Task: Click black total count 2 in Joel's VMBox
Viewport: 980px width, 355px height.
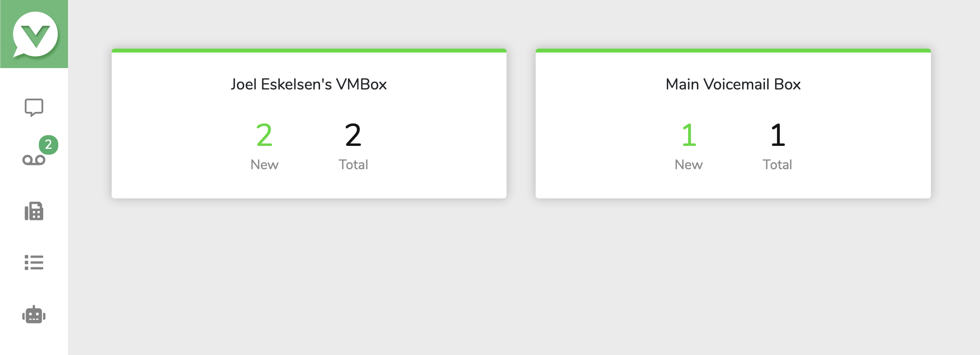Action: coord(353,135)
